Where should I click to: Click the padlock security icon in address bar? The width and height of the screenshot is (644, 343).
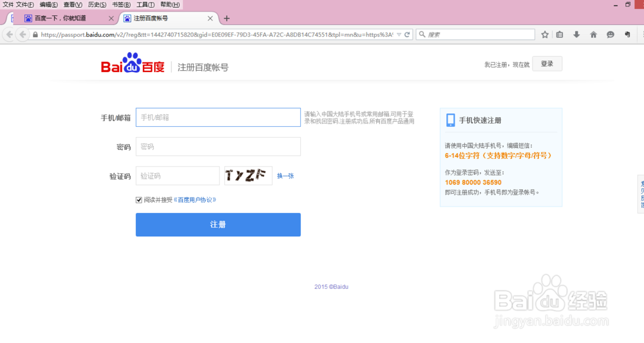(x=35, y=35)
